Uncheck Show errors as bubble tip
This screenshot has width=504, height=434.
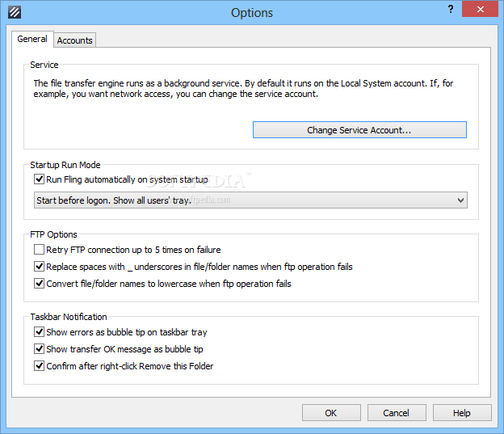40,331
